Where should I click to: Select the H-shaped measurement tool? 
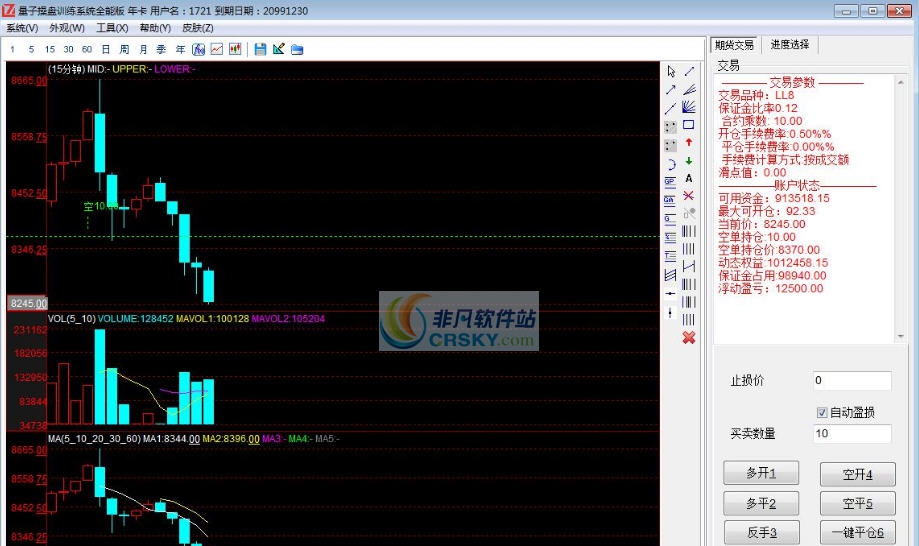pyautogui.click(x=689, y=267)
